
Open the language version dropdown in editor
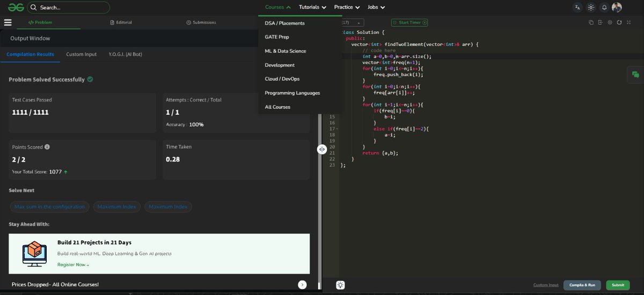tap(352, 23)
